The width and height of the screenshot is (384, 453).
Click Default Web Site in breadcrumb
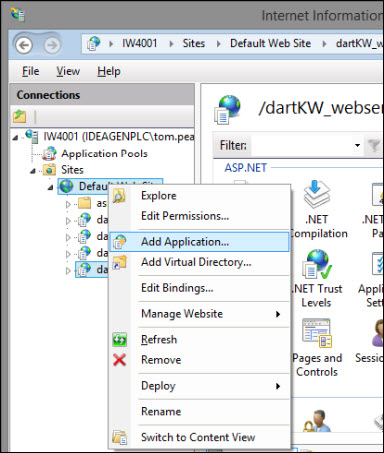tap(270, 43)
